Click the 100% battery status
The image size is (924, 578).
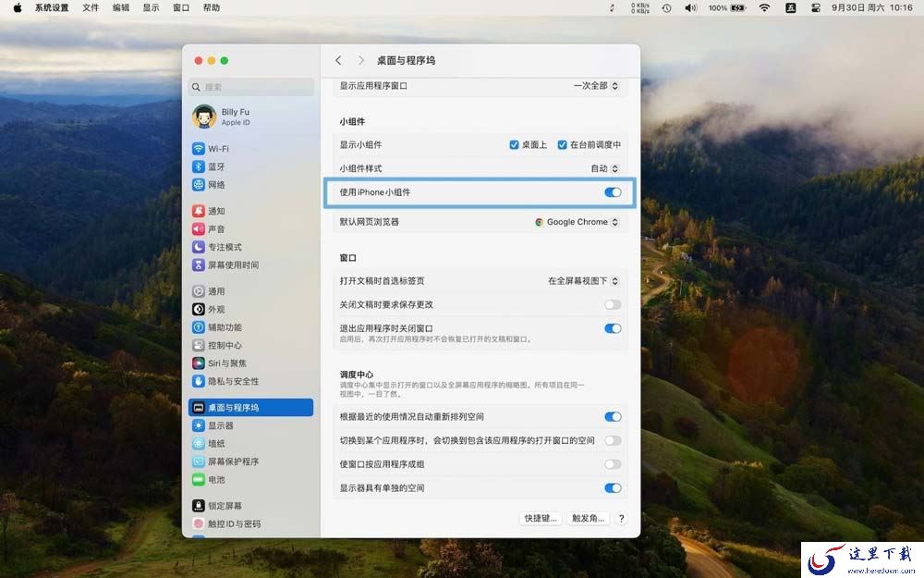click(726, 7)
